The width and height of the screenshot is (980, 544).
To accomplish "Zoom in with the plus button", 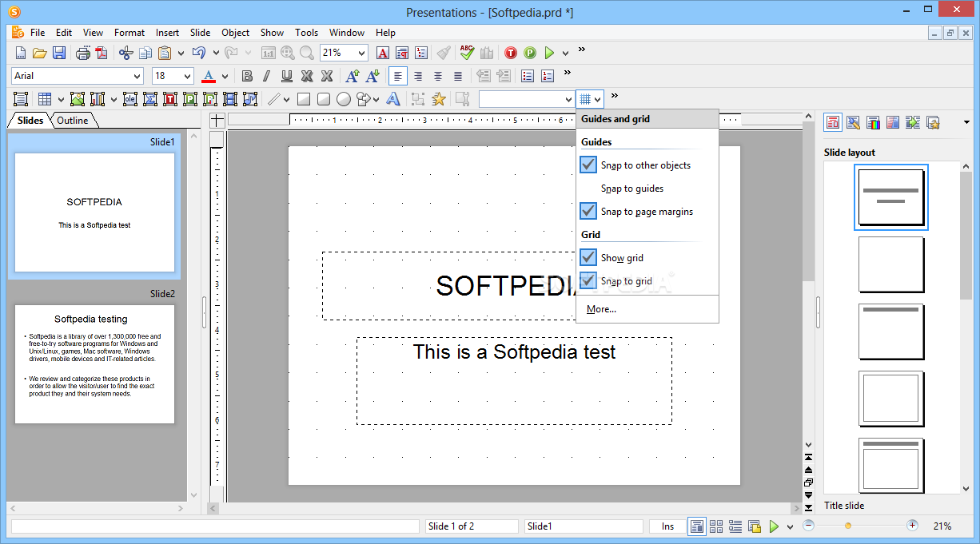I will pyautogui.click(x=912, y=526).
